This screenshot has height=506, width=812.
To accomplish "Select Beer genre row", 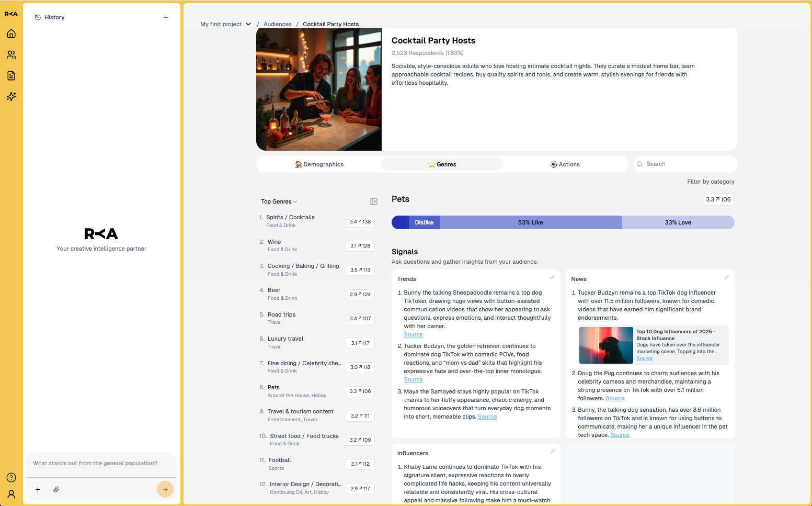I will (317, 294).
